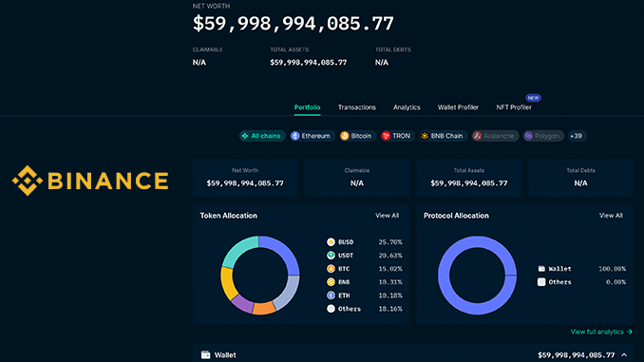View All in Token Allocation
The height and width of the screenshot is (362, 644).
tap(387, 216)
